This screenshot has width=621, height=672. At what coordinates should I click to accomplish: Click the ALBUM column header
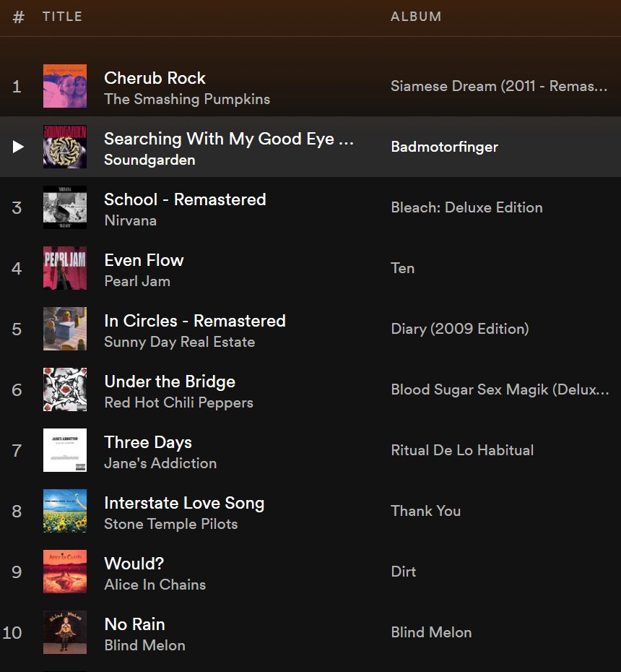click(x=416, y=17)
